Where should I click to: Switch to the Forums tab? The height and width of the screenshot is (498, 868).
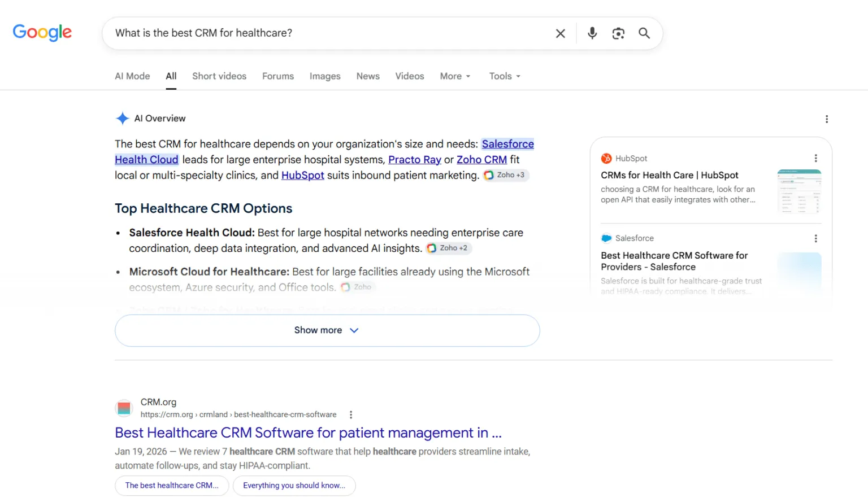click(x=278, y=76)
